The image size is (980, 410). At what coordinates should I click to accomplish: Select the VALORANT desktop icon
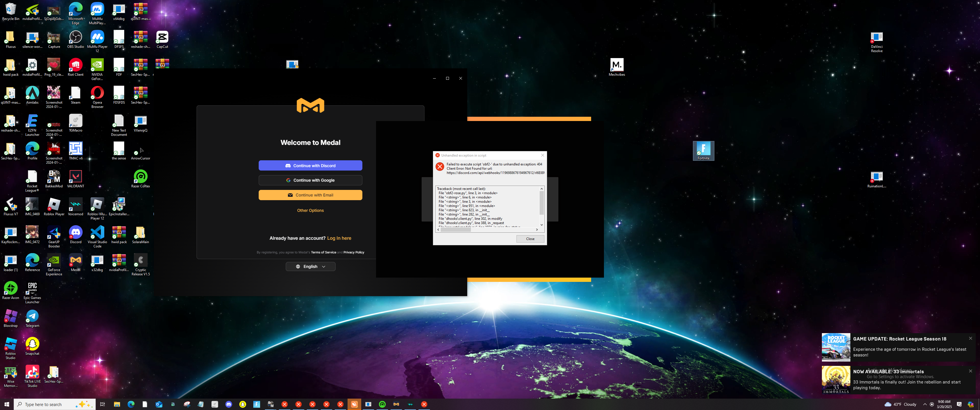[75, 177]
